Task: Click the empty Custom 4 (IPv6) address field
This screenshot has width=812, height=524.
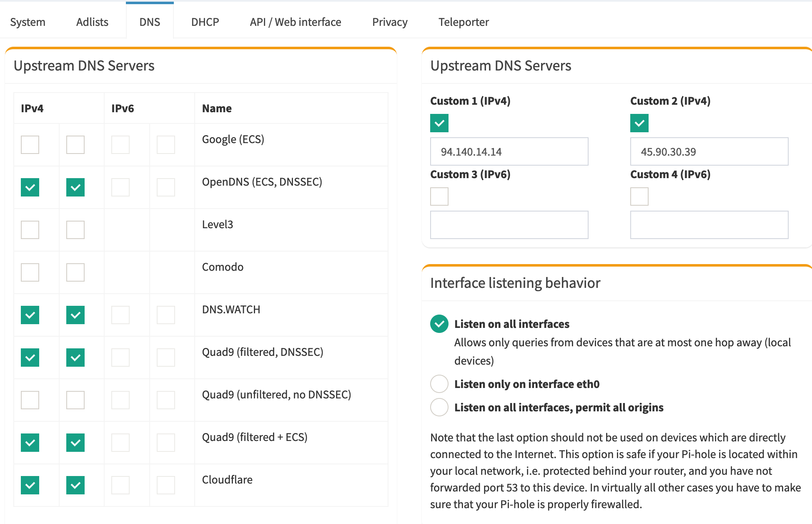Action: click(x=709, y=225)
